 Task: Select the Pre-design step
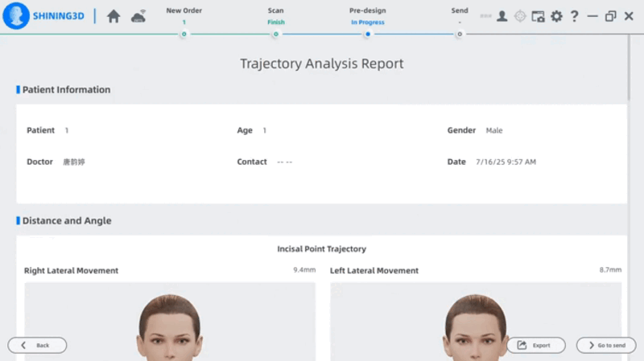tap(368, 10)
